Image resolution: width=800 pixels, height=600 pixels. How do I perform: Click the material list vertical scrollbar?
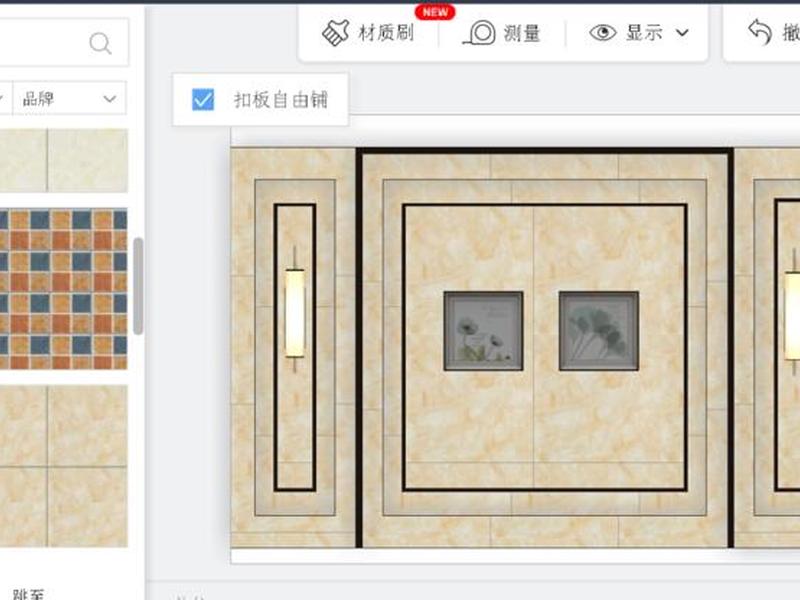pyautogui.click(x=138, y=286)
